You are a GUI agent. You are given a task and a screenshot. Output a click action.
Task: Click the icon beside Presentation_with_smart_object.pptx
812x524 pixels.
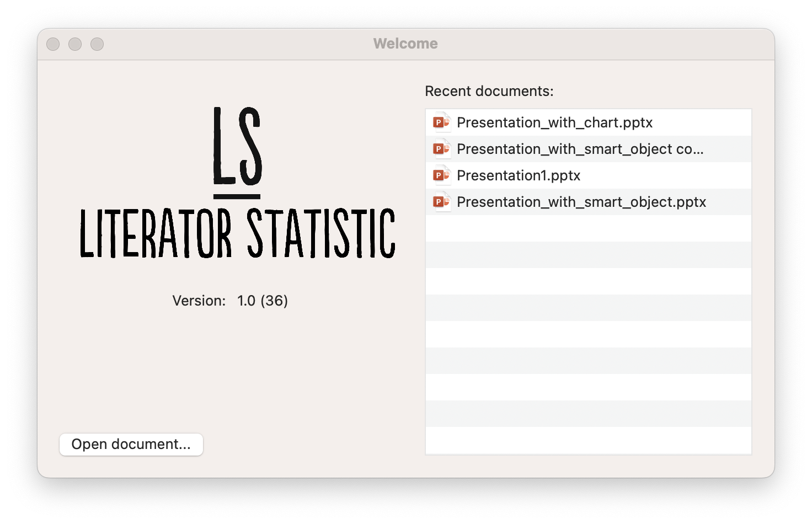tap(441, 202)
